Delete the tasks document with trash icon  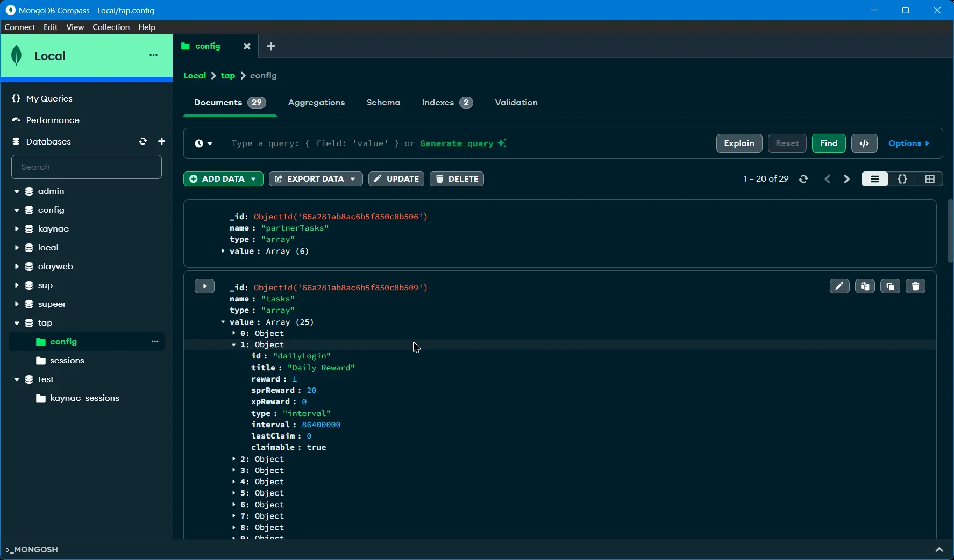point(916,286)
